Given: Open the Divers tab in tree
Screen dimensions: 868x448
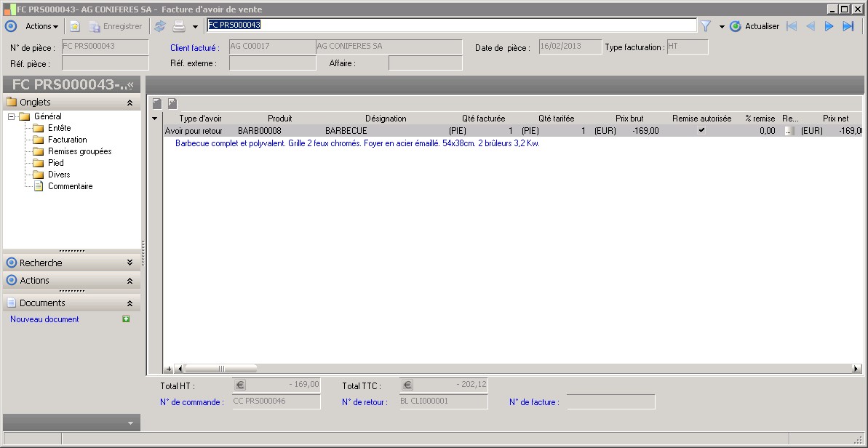Looking at the screenshot, I should pos(59,175).
